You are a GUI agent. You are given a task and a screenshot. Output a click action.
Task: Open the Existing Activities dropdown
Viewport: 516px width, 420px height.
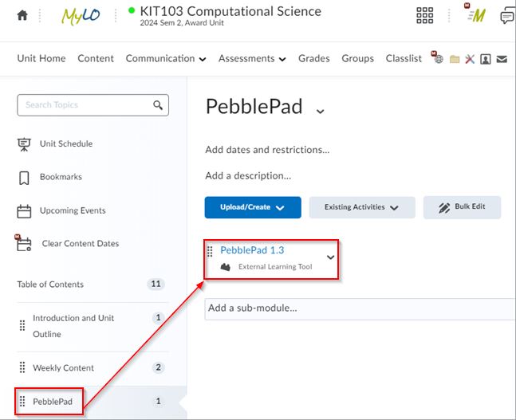point(362,207)
